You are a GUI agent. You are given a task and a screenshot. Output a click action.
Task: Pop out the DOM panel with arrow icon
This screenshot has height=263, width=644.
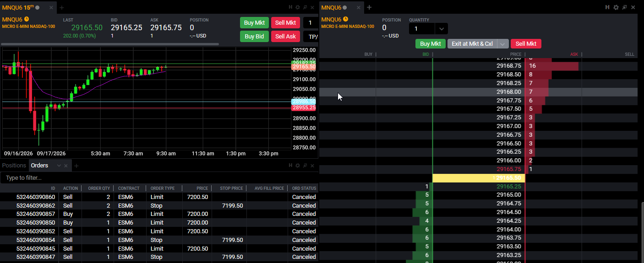click(624, 7)
